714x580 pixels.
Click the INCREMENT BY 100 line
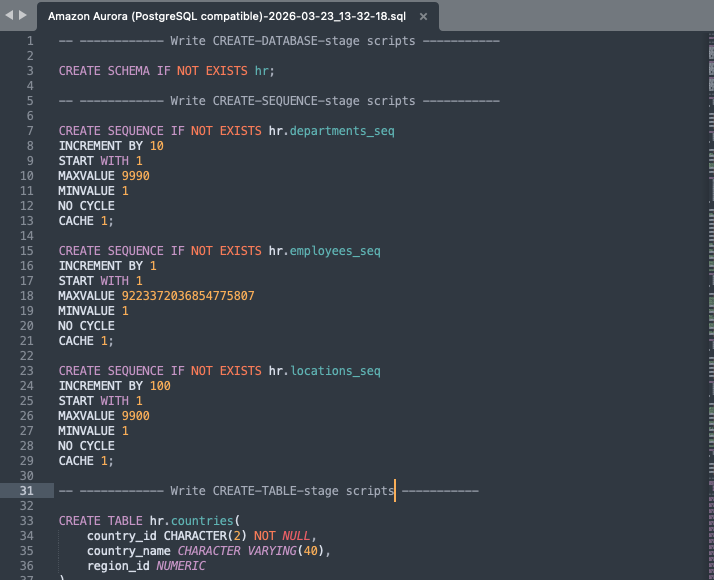[114, 386]
